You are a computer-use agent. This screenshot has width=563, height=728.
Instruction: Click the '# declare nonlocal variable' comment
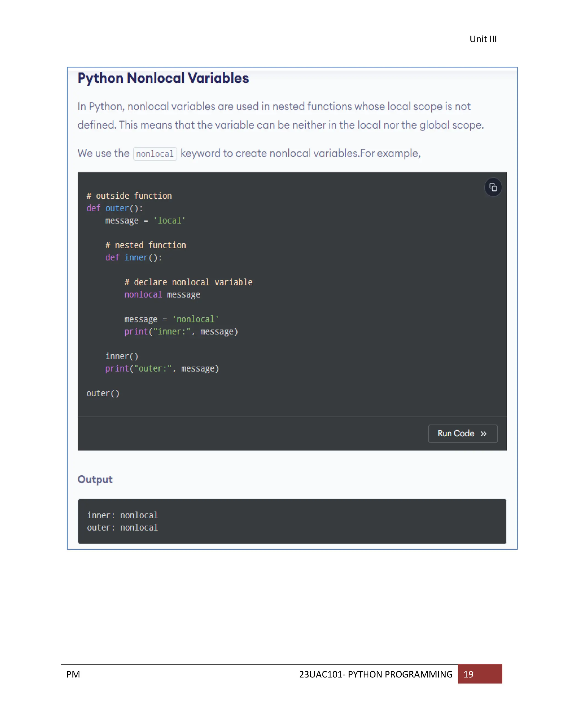188,282
